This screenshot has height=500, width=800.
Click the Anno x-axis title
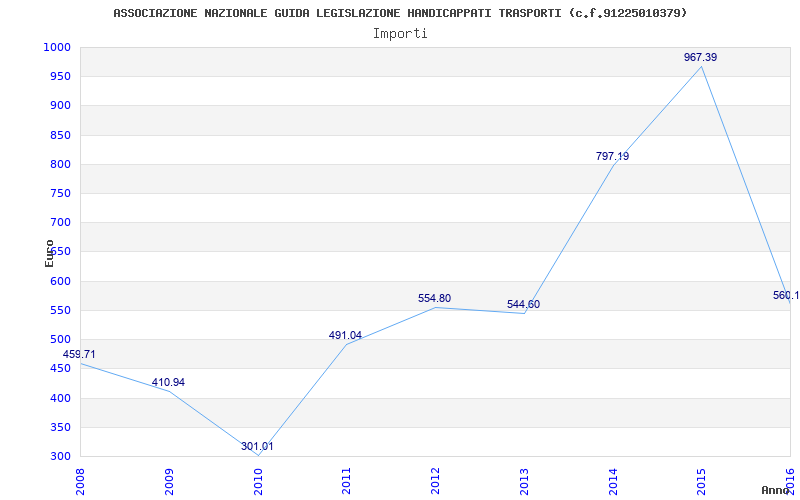coord(775,490)
